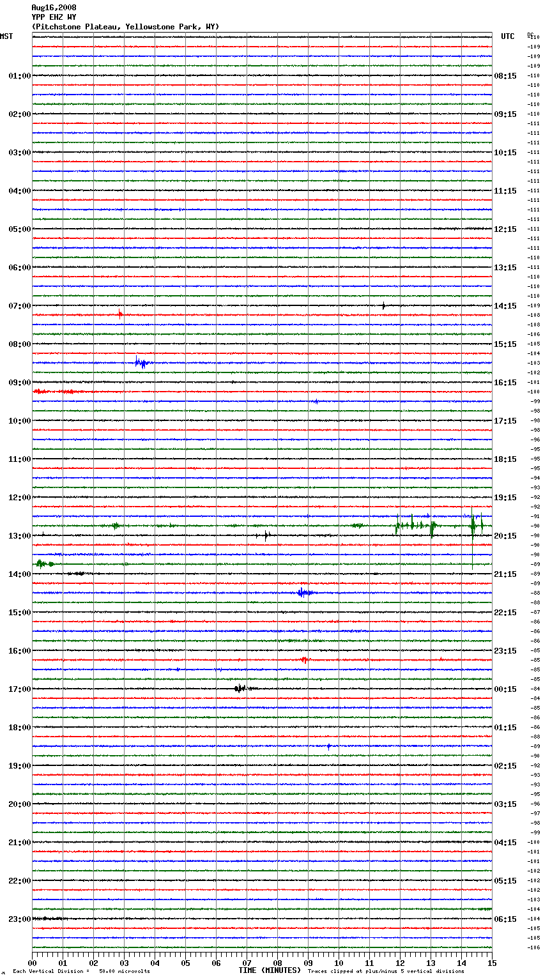Click the blue seismic burst below the 08:00 trace
Image resolution: width=543 pixels, height=980 pixels.
[x=142, y=363]
